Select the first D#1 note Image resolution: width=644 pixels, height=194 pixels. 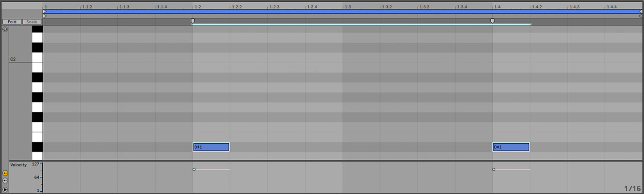coord(211,147)
